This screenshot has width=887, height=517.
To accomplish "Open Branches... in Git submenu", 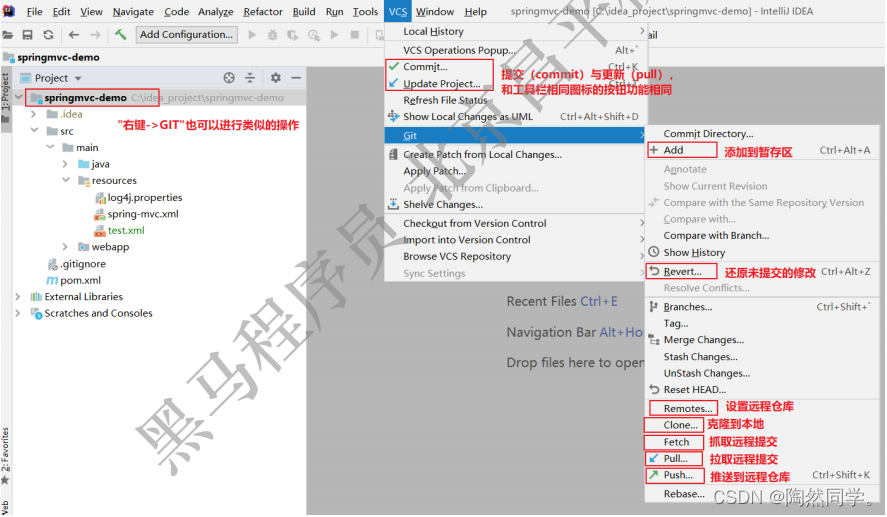I will [x=762, y=307].
